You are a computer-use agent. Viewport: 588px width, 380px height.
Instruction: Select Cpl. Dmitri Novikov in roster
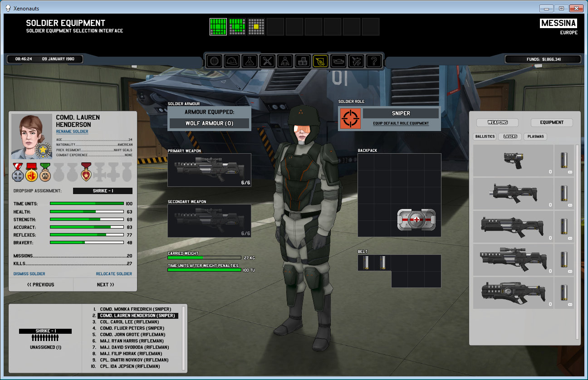click(135, 360)
